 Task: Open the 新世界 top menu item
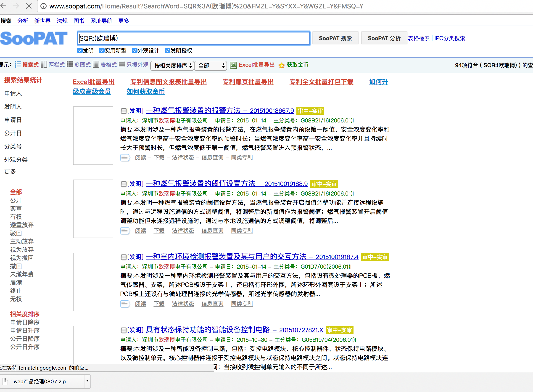pos(42,21)
